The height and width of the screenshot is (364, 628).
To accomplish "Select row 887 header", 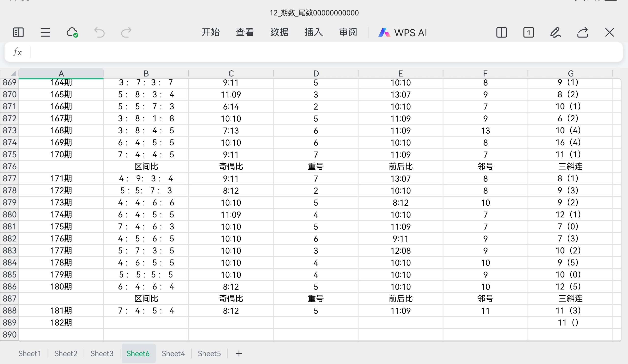I will [10, 299].
